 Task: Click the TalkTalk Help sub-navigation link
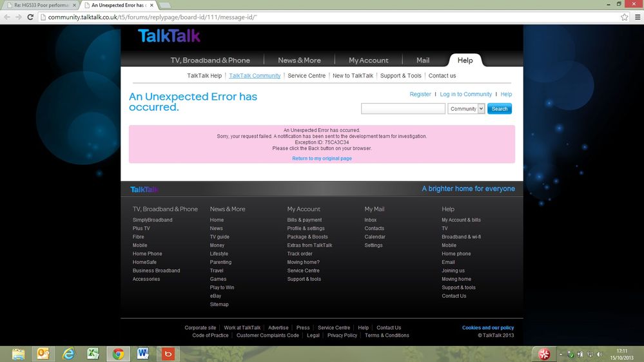(x=204, y=75)
